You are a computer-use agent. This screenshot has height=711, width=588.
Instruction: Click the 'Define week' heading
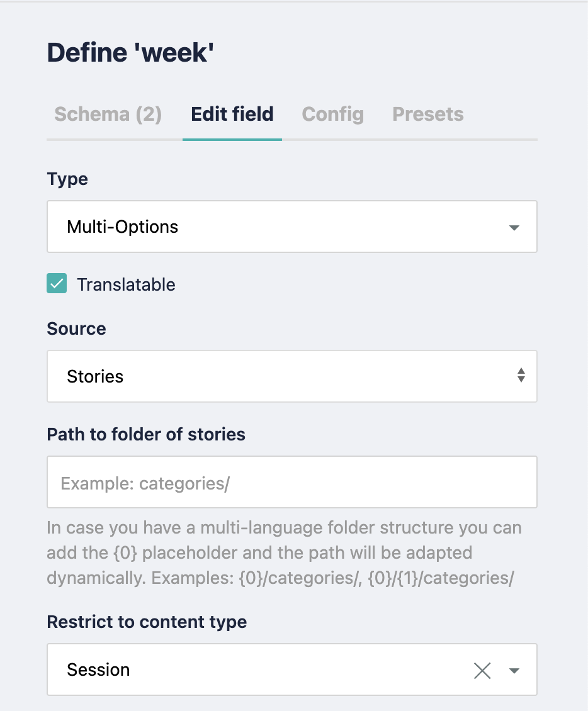tap(131, 53)
